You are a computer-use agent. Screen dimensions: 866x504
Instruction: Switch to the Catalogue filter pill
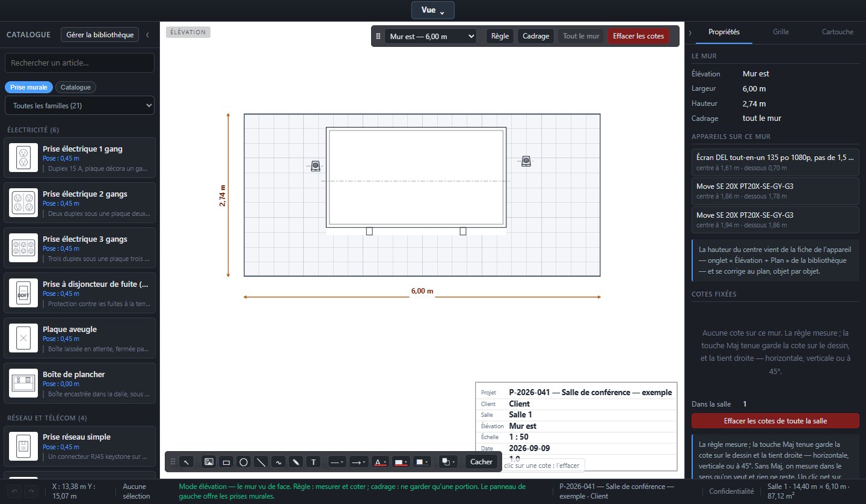(x=76, y=87)
